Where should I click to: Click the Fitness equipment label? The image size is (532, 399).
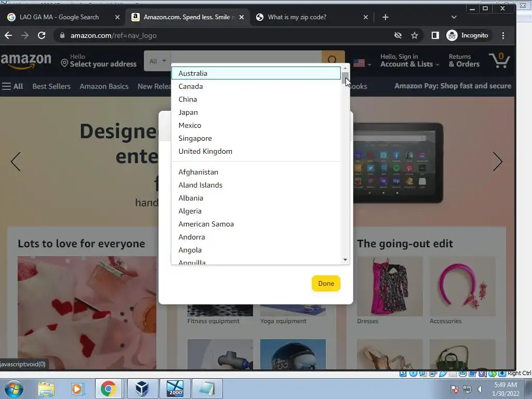[213, 321]
